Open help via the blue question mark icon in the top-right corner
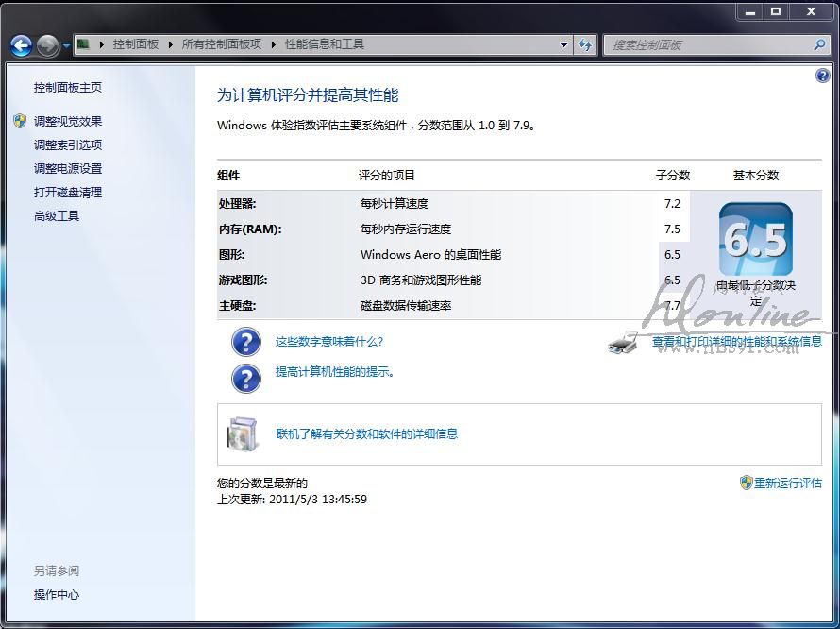This screenshot has height=629, width=840. (822, 76)
